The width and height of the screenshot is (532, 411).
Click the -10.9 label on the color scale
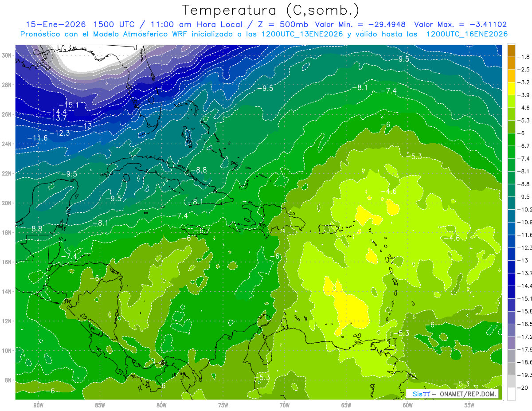click(x=524, y=222)
